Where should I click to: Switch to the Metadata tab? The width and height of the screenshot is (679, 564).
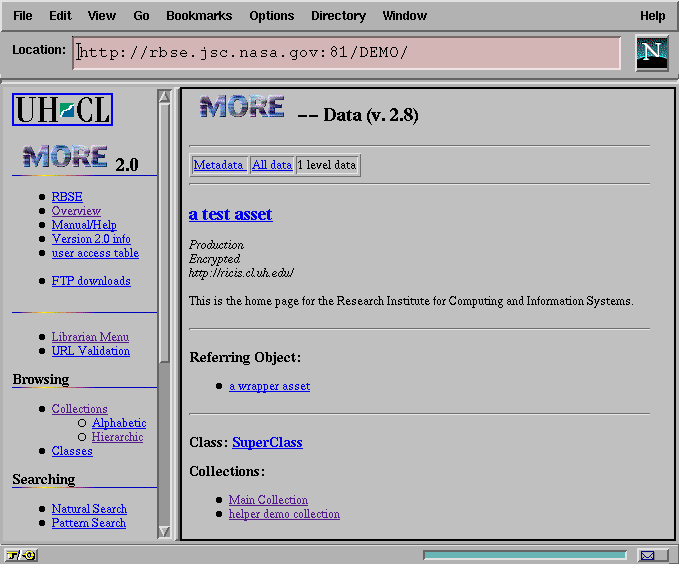219,165
